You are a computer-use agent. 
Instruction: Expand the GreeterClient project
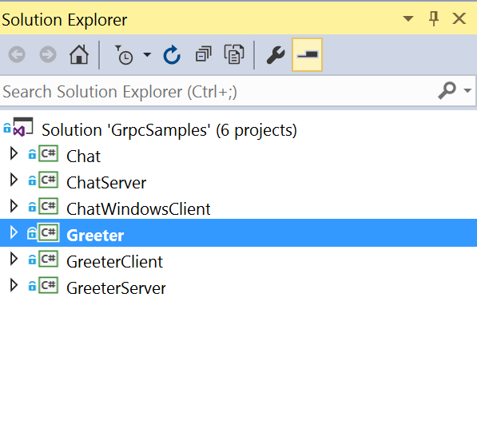coord(14,259)
